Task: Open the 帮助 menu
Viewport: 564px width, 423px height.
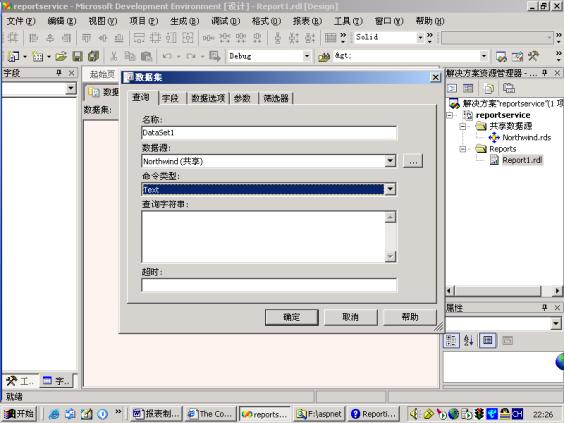Action: click(x=429, y=21)
